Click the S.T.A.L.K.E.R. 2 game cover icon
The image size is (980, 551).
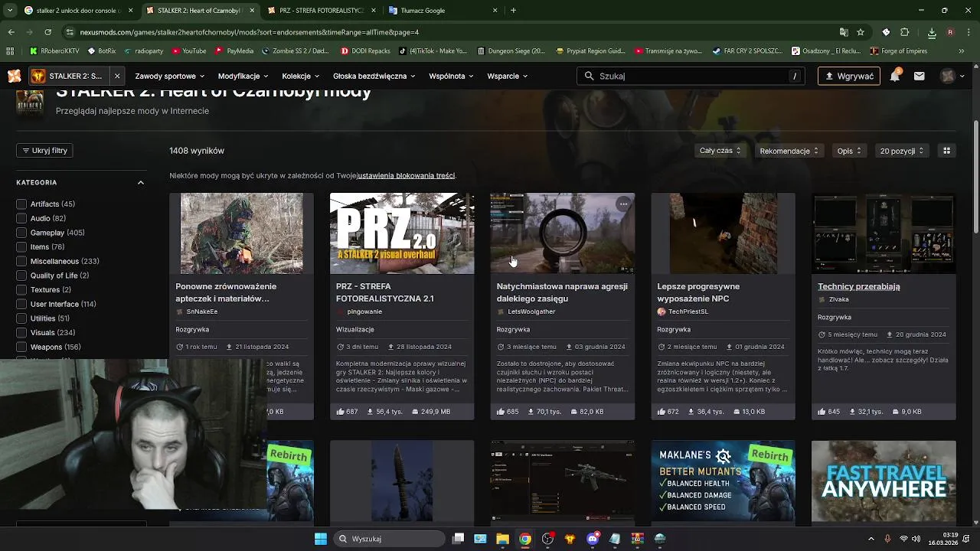pos(30,103)
